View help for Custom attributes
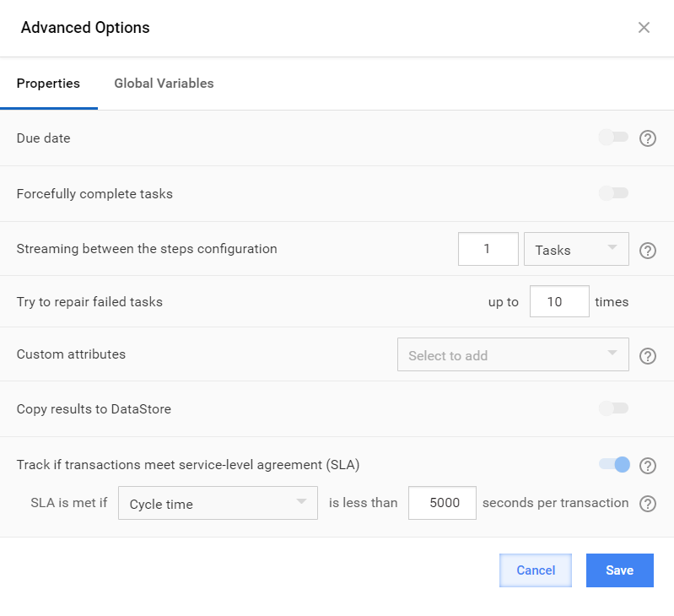 point(647,356)
